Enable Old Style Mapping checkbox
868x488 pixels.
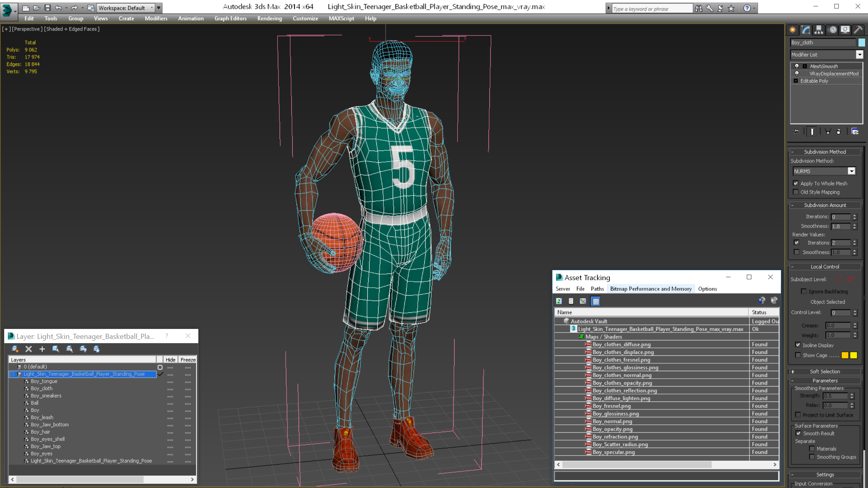796,192
